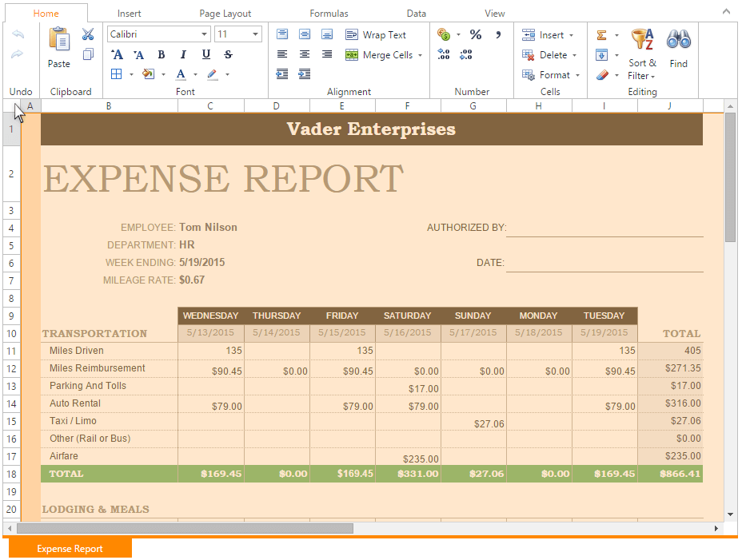Screen dimensions: 742x560
Task: Toggle bold formatting
Action: coord(162,54)
